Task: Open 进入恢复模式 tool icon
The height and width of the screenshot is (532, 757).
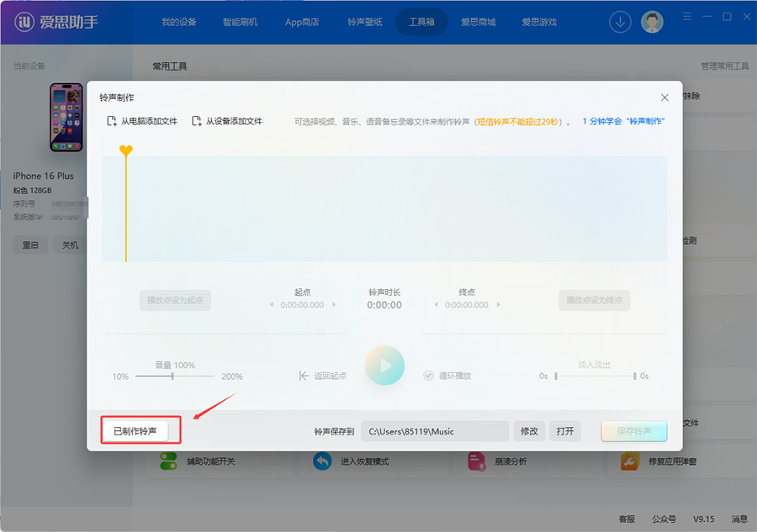Action: pos(322,461)
